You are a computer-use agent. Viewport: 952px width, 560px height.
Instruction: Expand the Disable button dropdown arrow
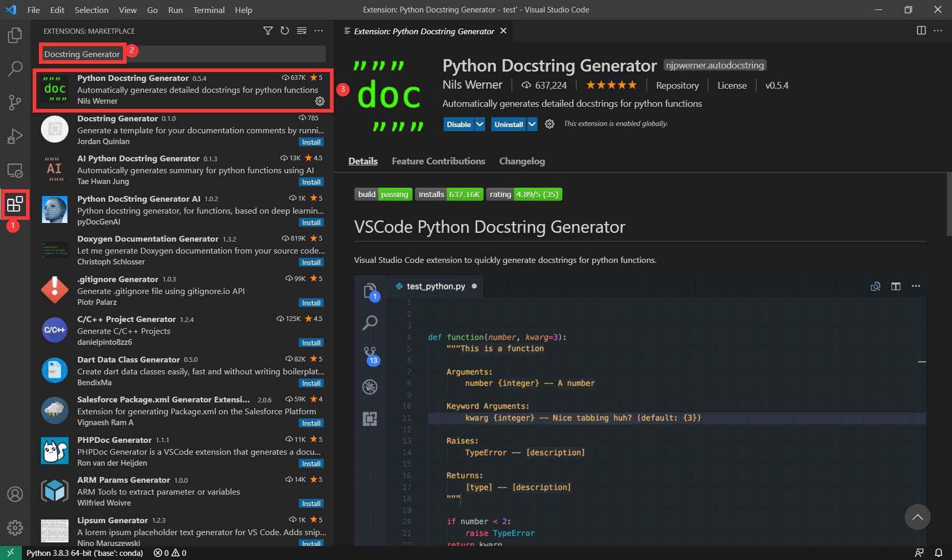(x=480, y=124)
